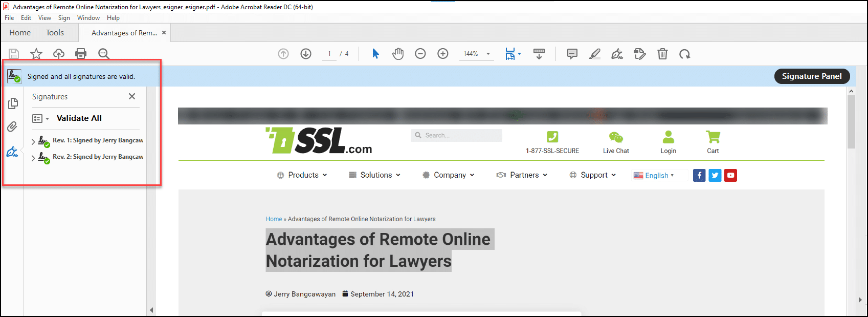Click the zoom out minus icon
The height and width of the screenshot is (317, 868).
click(x=420, y=54)
